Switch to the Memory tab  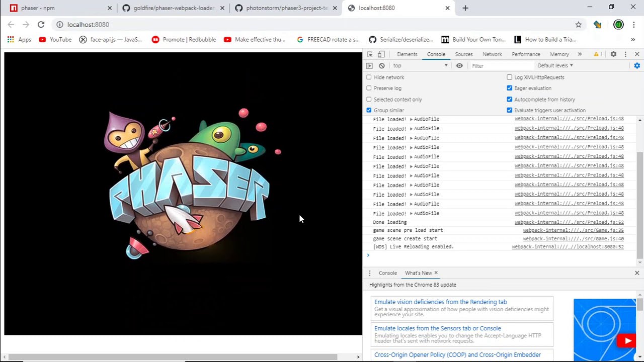click(x=559, y=54)
